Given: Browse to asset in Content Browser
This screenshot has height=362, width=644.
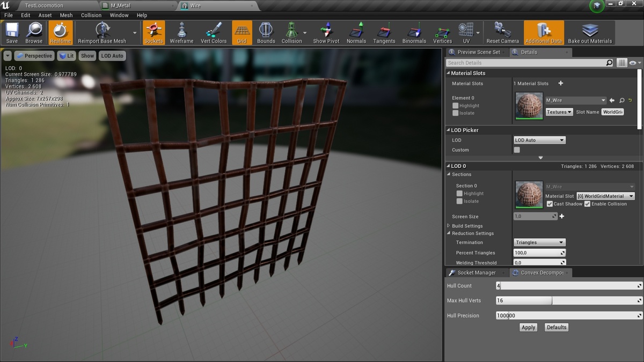Looking at the screenshot, I should point(34,33).
